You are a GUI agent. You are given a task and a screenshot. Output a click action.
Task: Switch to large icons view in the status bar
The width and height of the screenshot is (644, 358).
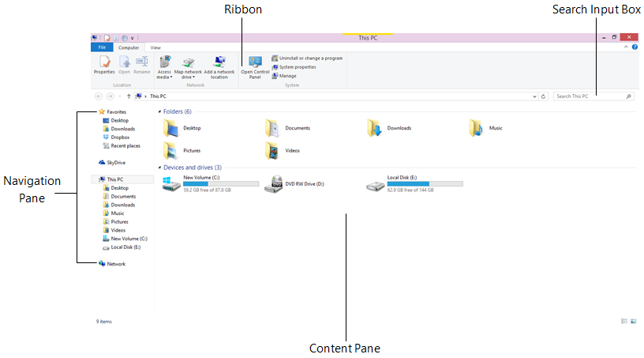633,322
